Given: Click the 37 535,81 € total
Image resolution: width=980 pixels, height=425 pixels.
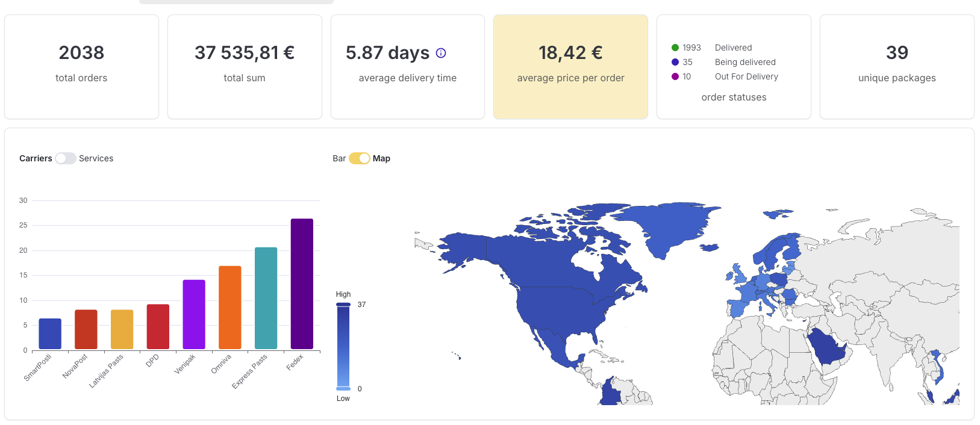Looking at the screenshot, I should (245, 53).
